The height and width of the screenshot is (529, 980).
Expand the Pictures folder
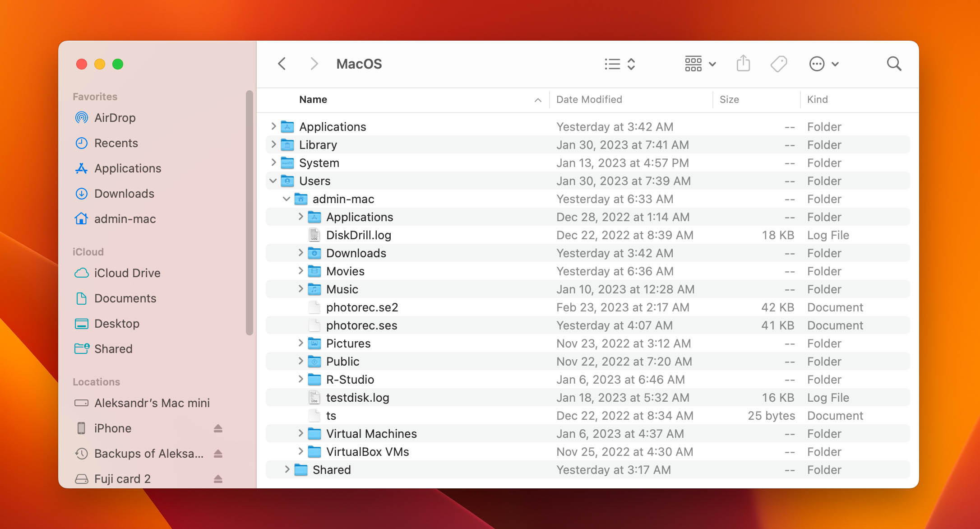click(x=300, y=343)
